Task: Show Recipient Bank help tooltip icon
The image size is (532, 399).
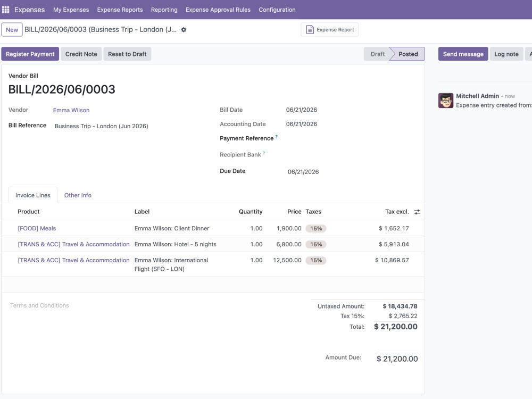Action: pos(264,153)
